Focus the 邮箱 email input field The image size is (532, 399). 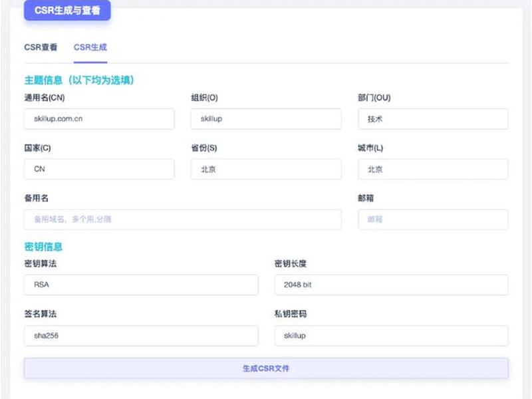(433, 219)
